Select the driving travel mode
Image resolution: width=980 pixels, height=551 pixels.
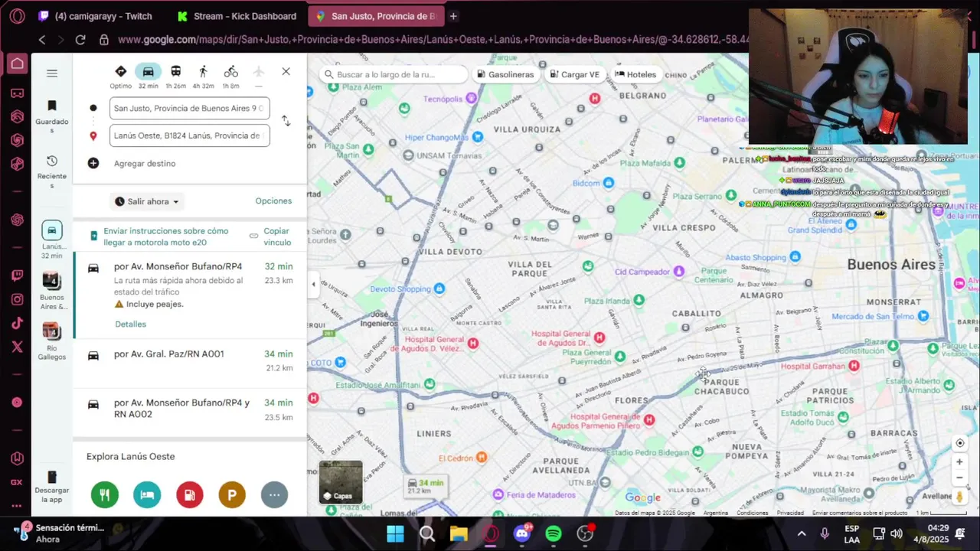[x=149, y=76]
